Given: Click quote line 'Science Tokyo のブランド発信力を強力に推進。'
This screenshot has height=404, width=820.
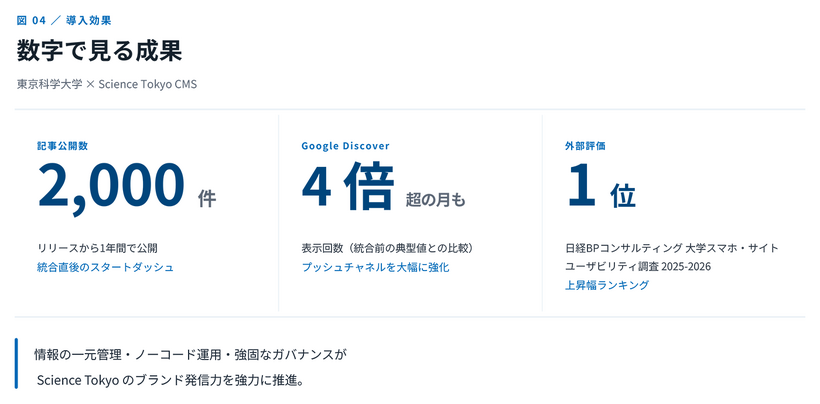Looking at the screenshot, I should 171,380.
